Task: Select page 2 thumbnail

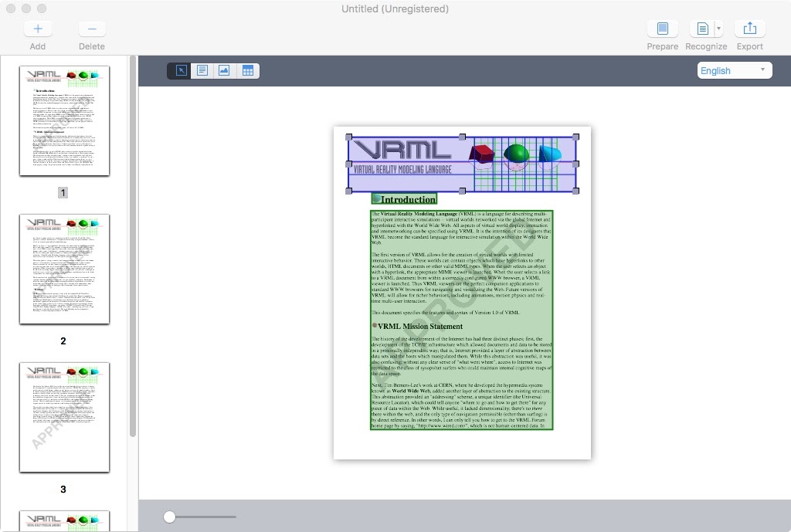Action: click(65, 269)
